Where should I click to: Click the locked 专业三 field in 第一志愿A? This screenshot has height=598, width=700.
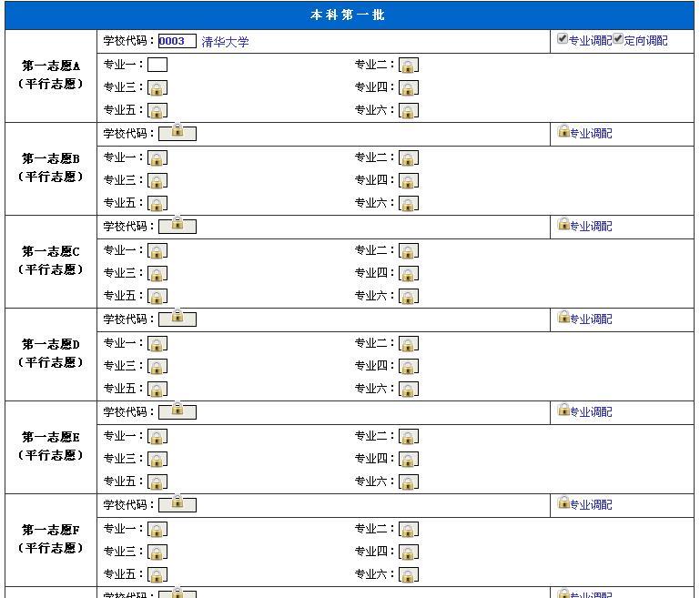[157, 88]
